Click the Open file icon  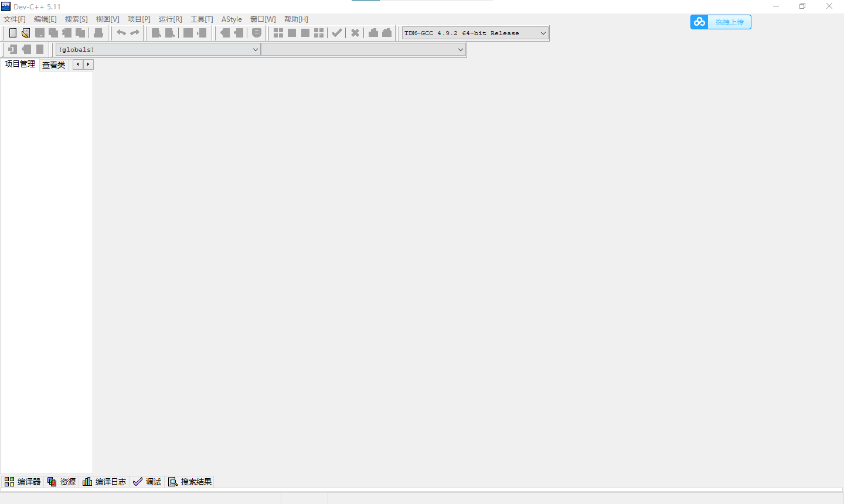(26, 33)
